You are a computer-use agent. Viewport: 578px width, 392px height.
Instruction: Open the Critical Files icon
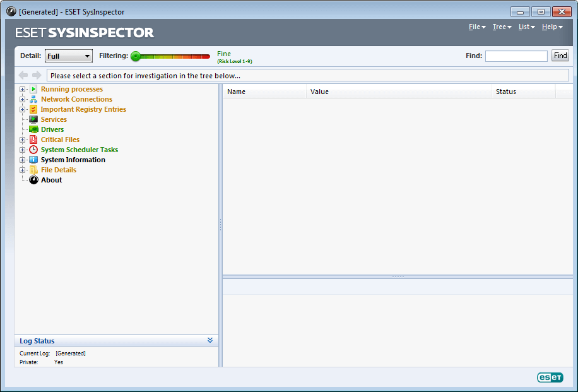[33, 140]
